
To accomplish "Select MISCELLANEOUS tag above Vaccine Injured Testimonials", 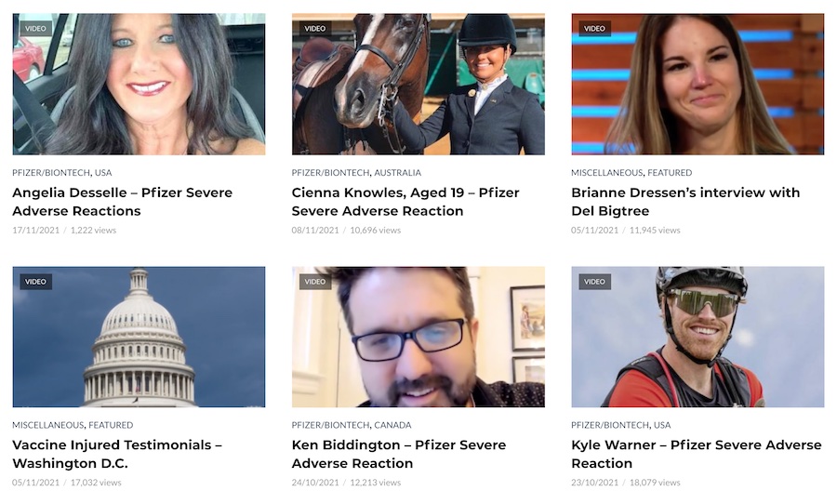I will point(48,426).
